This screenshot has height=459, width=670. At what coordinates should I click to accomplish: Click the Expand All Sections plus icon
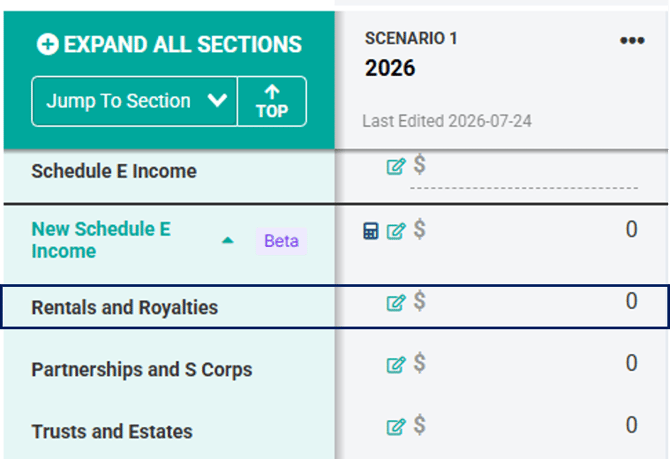click(47, 44)
